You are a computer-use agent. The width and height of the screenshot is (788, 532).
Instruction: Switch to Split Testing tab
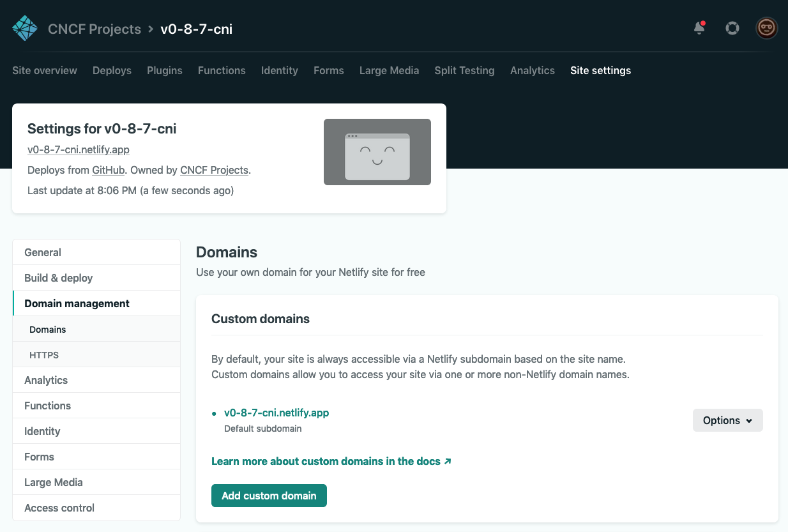click(465, 70)
